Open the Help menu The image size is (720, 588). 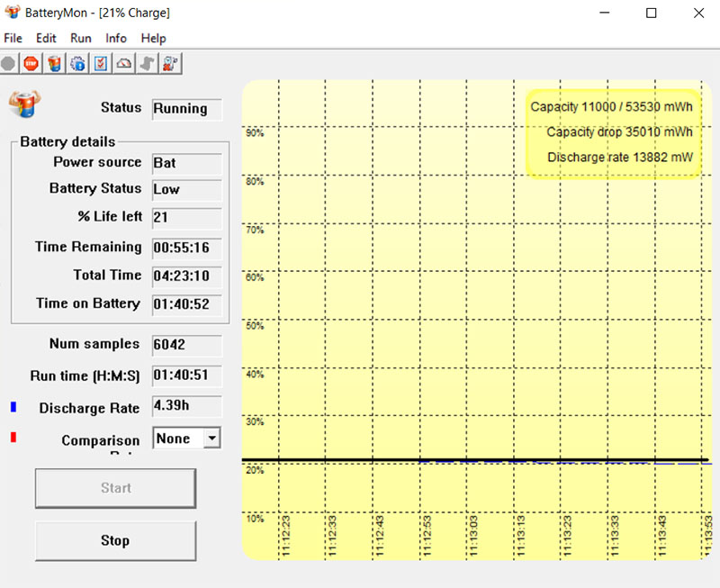click(x=154, y=39)
